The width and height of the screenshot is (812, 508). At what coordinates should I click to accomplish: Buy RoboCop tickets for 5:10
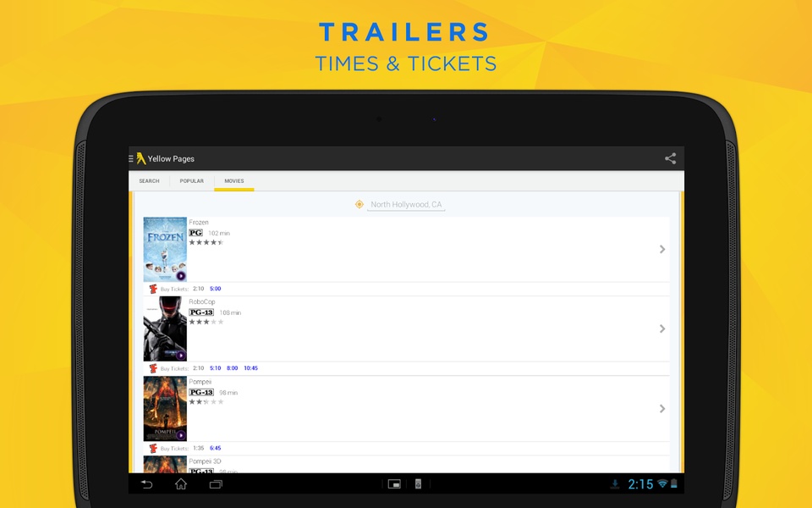(216, 368)
